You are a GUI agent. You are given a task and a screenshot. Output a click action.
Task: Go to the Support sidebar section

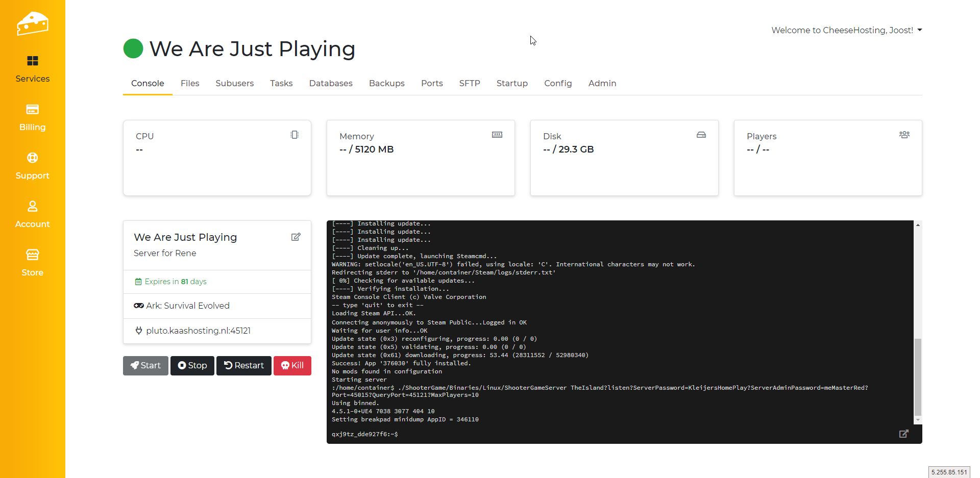[32, 166]
